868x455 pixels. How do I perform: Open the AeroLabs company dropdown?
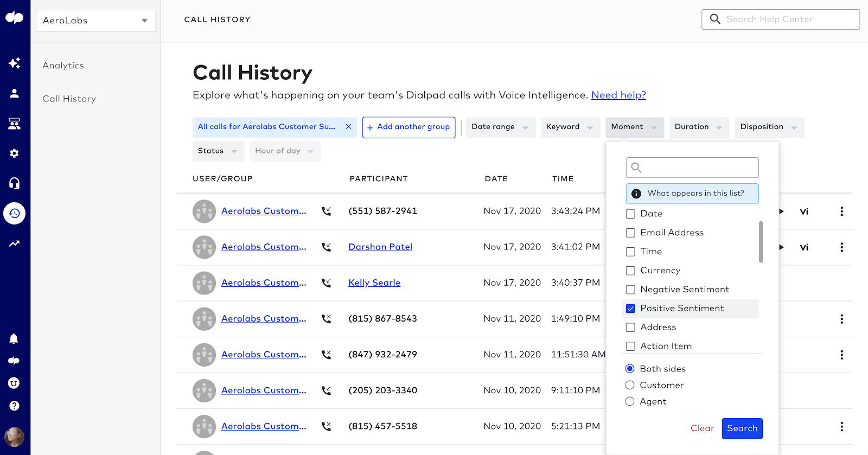[95, 21]
